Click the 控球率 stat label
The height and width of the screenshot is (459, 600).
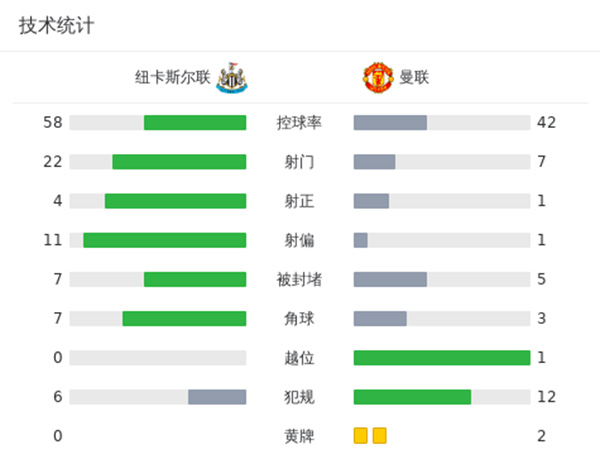(x=299, y=123)
